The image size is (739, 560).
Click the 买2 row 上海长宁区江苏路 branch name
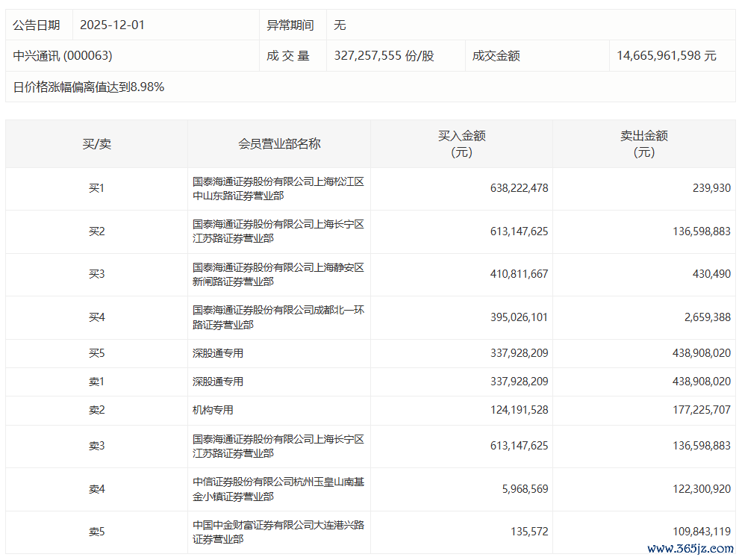click(x=278, y=231)
